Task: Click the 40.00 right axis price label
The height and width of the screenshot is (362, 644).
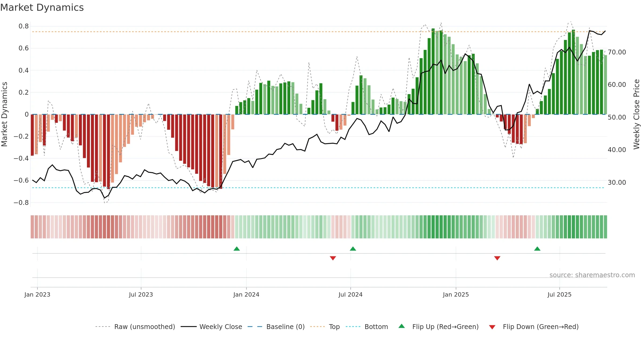Action: tap(617, 150)
